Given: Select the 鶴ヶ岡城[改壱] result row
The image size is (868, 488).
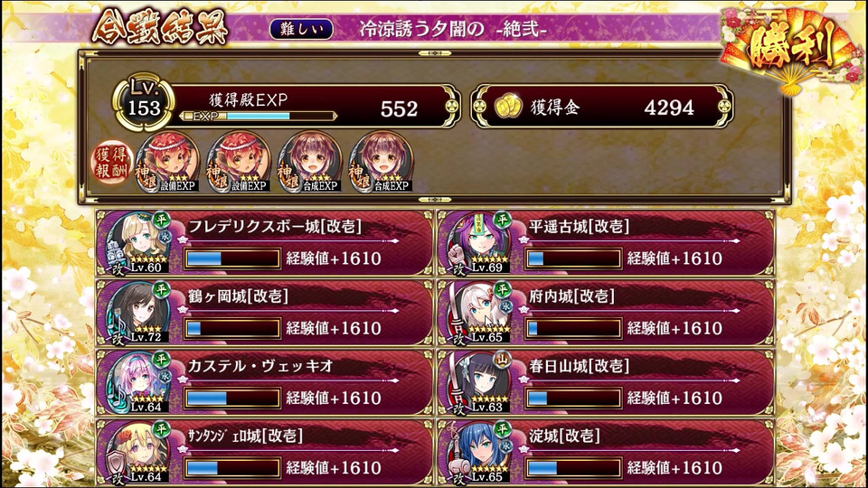Looking at the screenshot, I should (264, 314).
